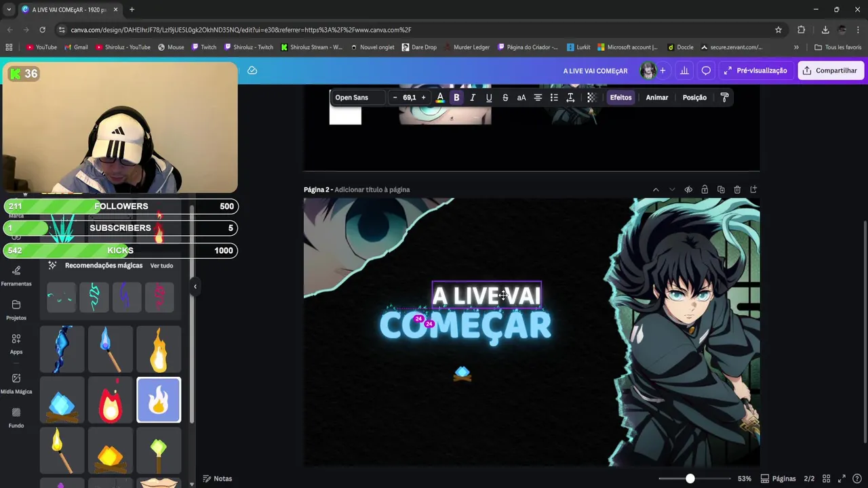
Task: Click the Compartilhar button
Action: (831, 70)
